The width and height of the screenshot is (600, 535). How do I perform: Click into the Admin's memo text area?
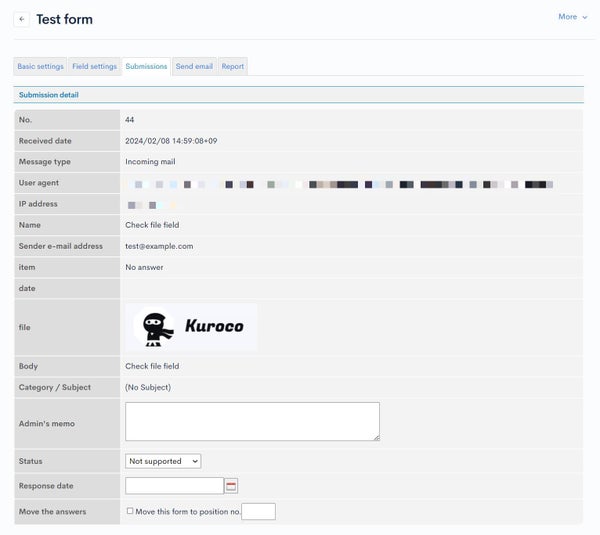253,421
